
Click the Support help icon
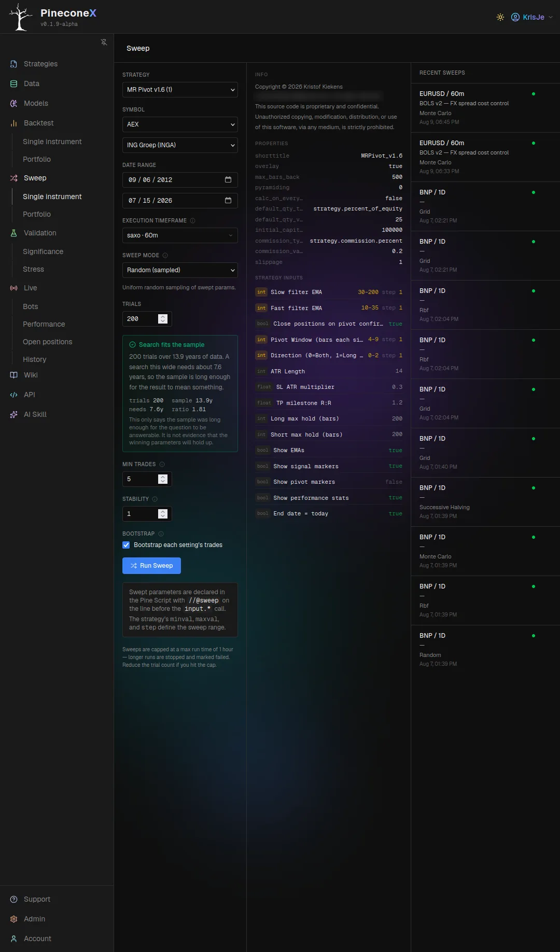[14, 899]
